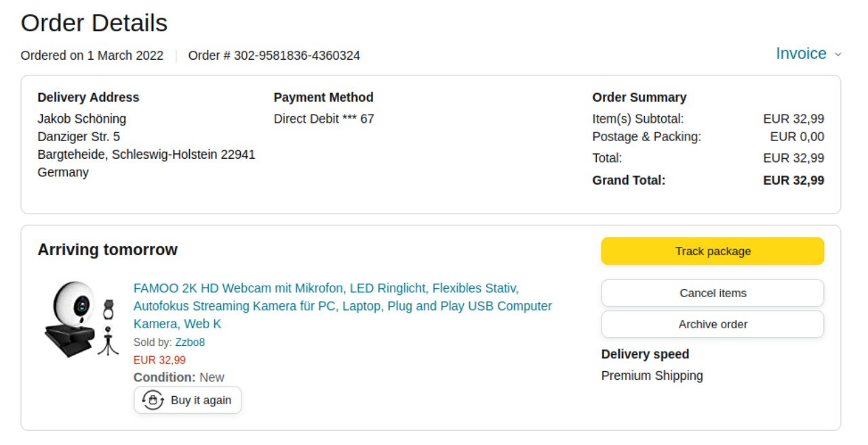The height and width of the screenshot is (445, 868).
Task: Open the Invoice link
Action: click(801, 54)
